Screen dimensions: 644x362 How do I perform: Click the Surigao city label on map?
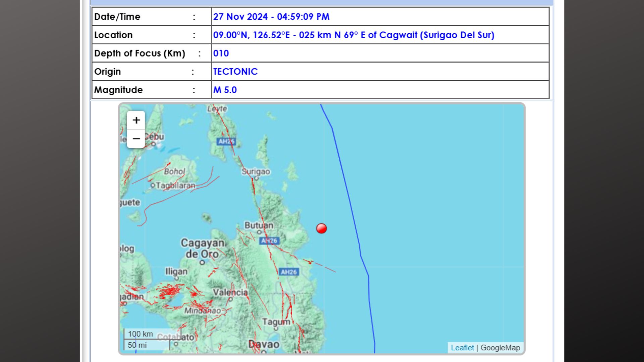coord(256,172)
